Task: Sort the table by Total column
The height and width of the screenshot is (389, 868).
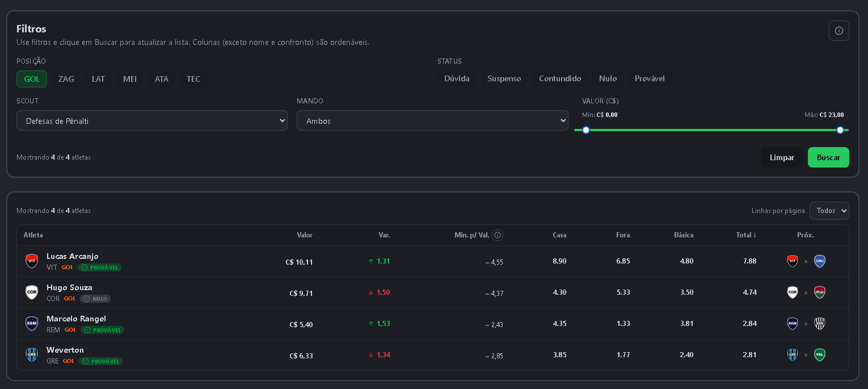Action: (745, 235)
